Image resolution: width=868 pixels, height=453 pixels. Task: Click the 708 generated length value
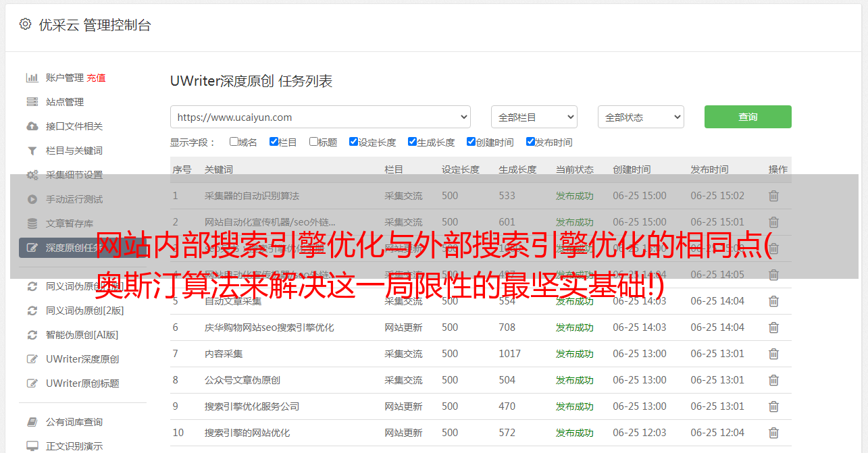point(507,327)
